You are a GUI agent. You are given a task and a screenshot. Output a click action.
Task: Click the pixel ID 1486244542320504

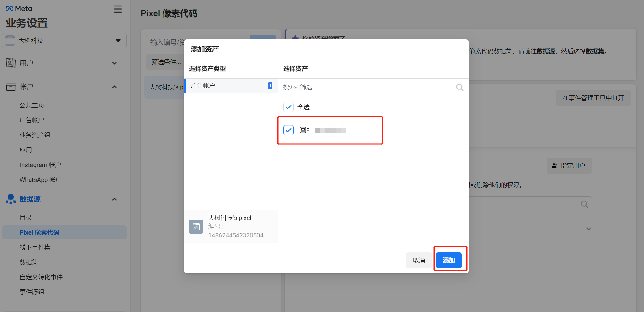pyautogui.click(x=236, y=235)
